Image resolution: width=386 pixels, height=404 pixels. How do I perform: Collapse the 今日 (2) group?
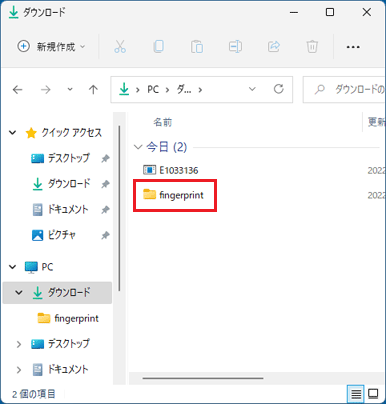pyautogui.click(x=138, y=147)
